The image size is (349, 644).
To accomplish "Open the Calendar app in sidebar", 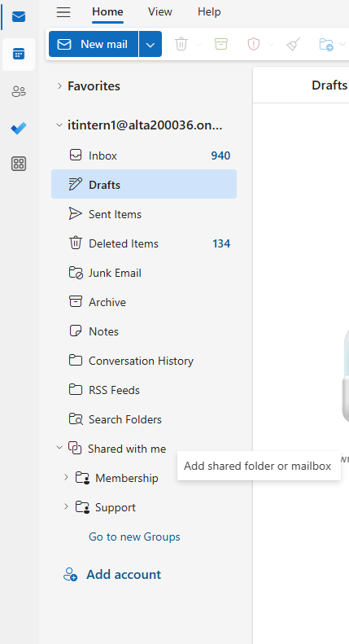I will click(x=19, y=54).
